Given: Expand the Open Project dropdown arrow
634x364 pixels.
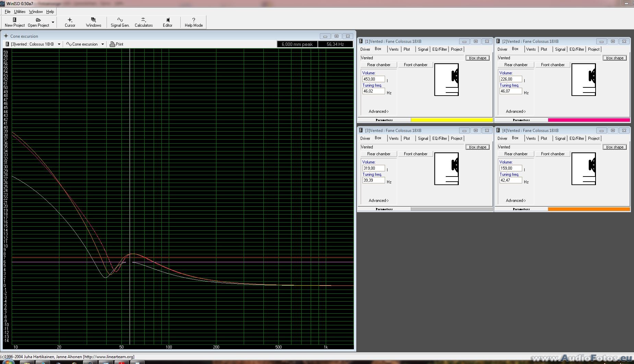Looking at the screenshot, I should point(53,22).
